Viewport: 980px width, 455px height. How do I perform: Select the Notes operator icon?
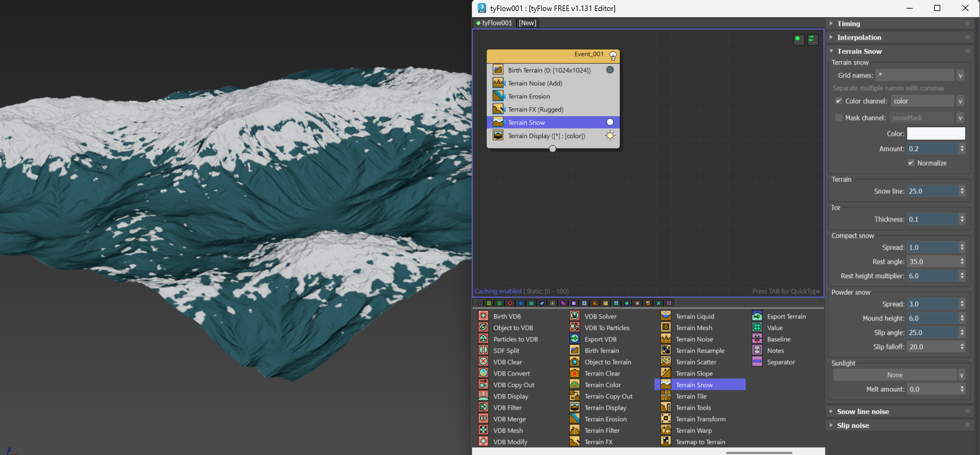pos(757,350)
